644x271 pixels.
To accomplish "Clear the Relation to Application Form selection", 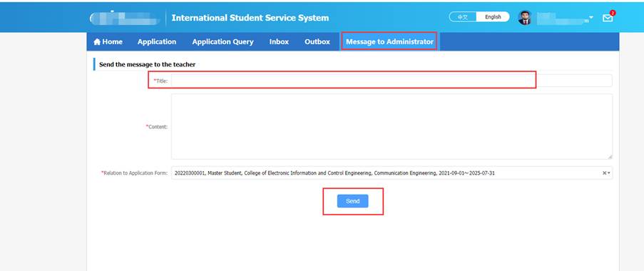I will 604,173.
